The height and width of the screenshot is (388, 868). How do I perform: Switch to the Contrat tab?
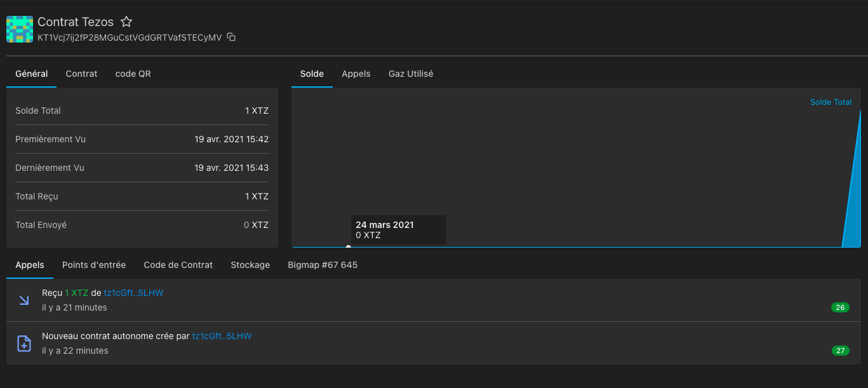tap(81, 74)
